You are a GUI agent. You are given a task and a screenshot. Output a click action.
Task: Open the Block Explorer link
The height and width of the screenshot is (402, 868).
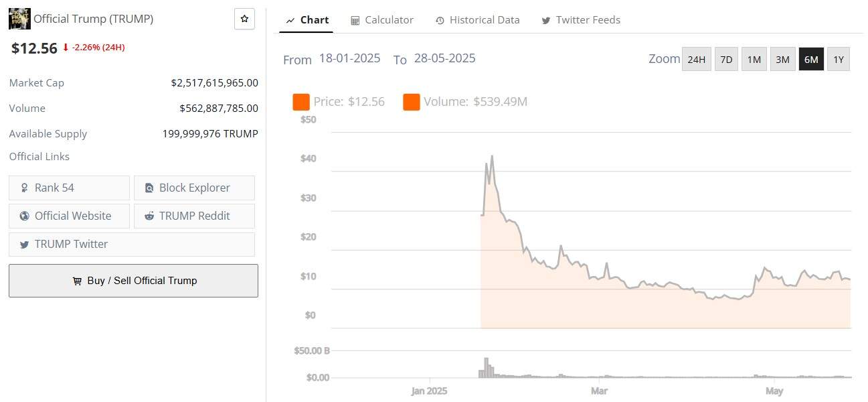coord(194,188)
